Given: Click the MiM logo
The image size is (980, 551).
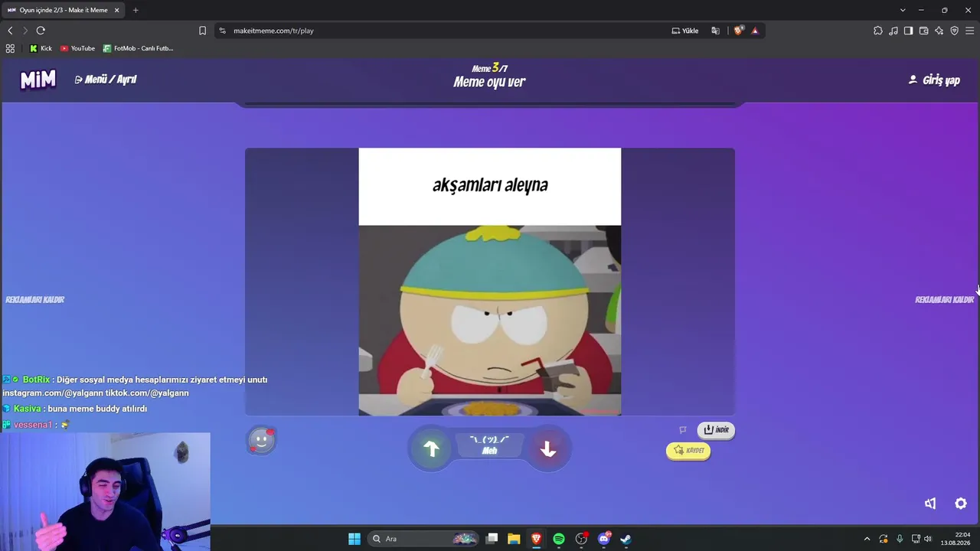Looking at the screenshot, I should pyautogui.click(x=38, y=80).
